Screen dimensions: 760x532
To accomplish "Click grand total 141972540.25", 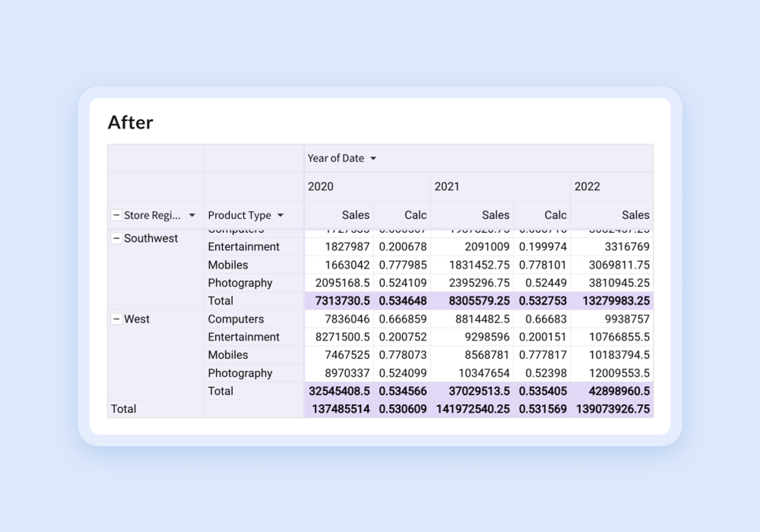I will tap(473, 409).
